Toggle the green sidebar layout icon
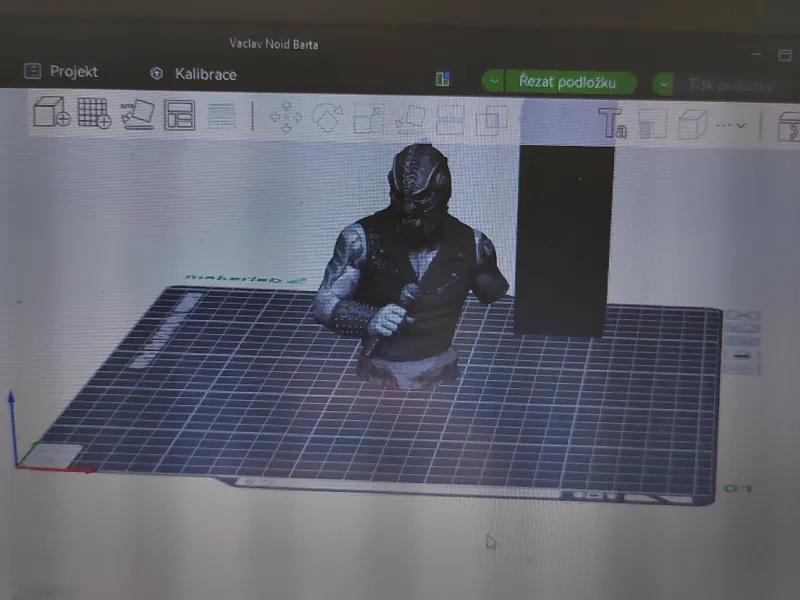Viewport: 800px width, 600px height. click(442, 79)
